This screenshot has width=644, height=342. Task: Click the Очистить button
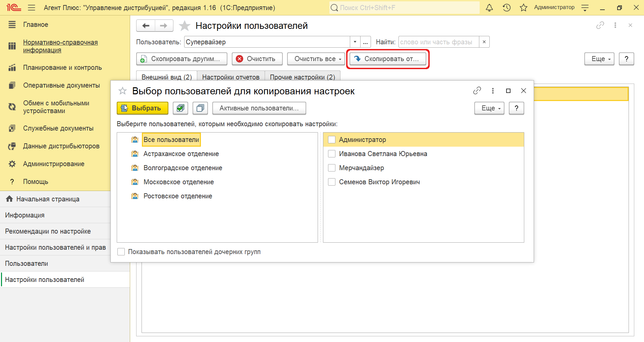coord(257,59)
